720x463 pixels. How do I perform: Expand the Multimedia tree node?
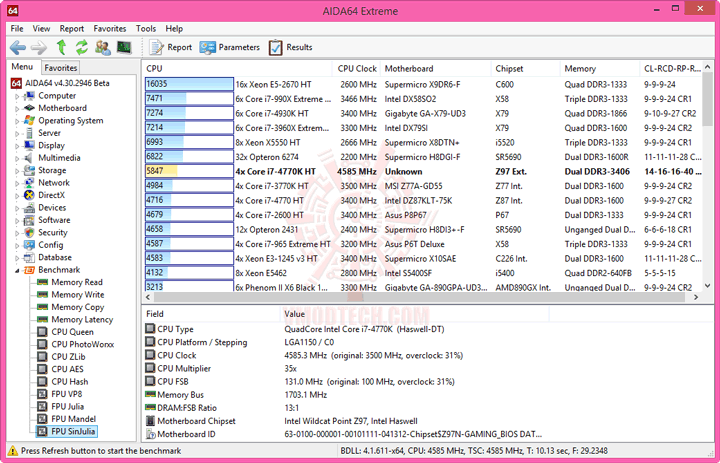tap(17, 158)
